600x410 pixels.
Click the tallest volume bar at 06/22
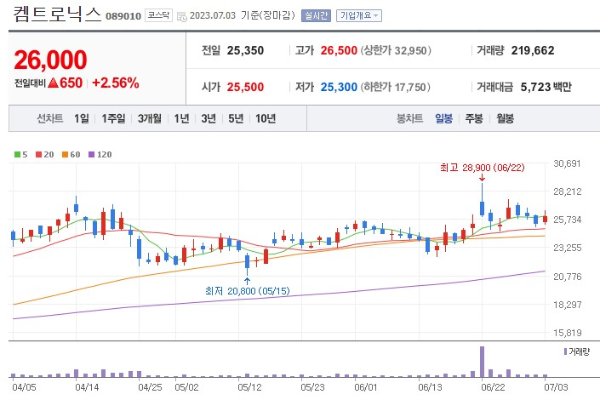(482, 362)
